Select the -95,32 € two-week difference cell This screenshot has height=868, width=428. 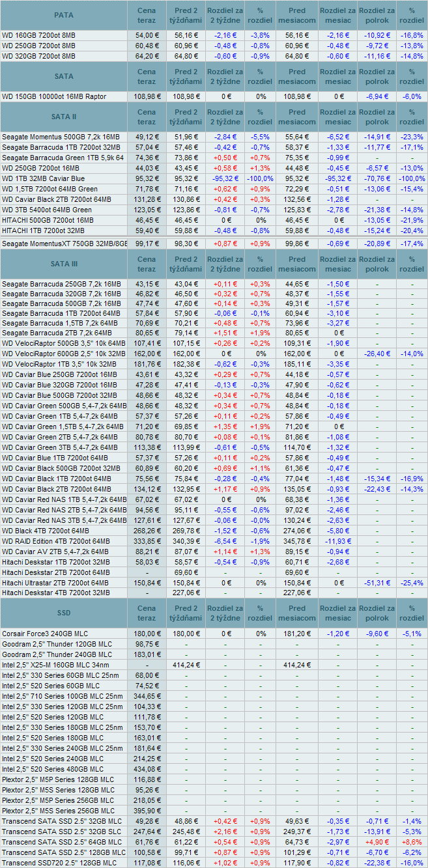coord(225,178)
